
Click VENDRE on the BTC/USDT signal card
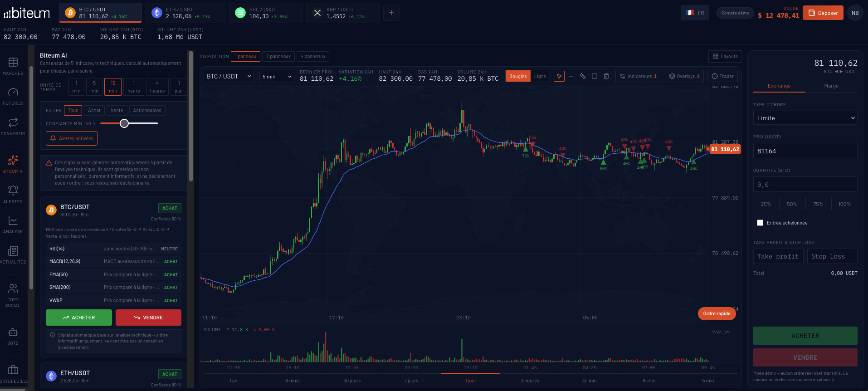click(148, 318)
